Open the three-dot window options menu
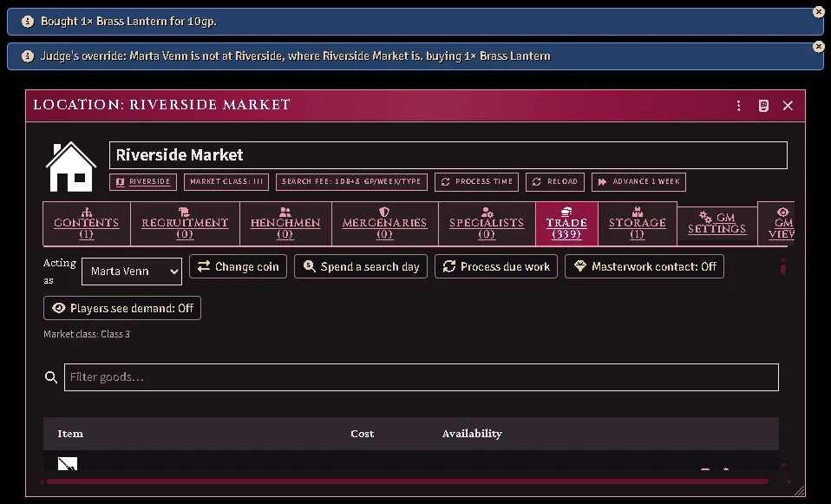831x504 pixels. point(738,106)
